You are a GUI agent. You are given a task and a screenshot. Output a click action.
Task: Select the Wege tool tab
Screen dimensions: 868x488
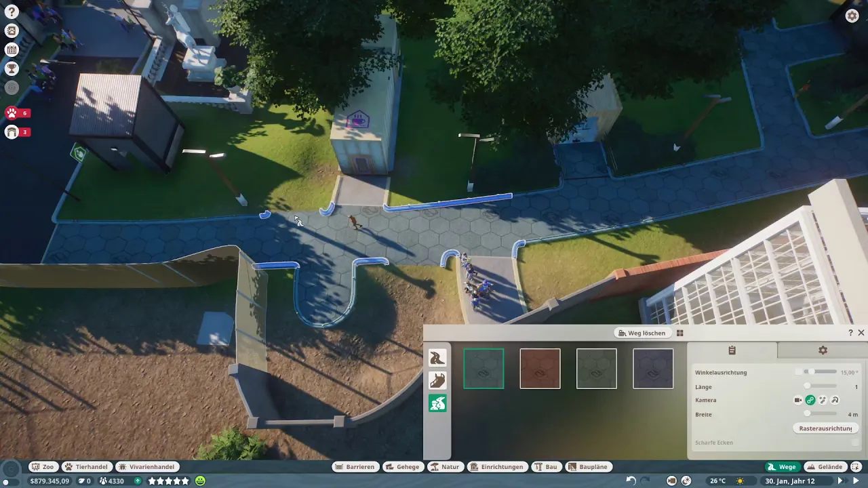(x=782, y=467)
